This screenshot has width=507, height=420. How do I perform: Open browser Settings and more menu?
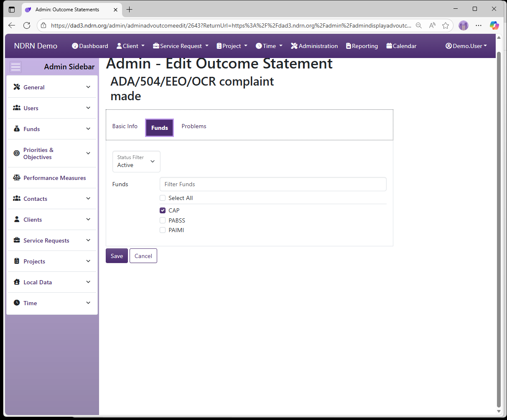pyautogui.click(x=479, y=25)
